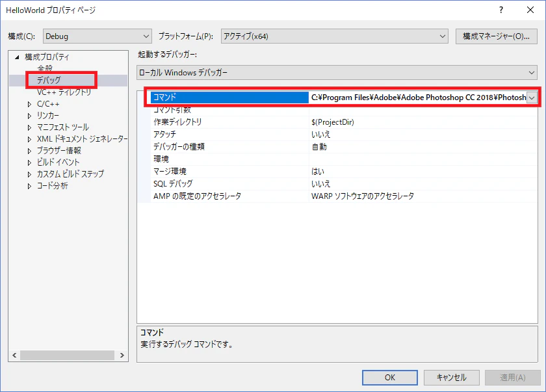Select the 全般 tree item
This screenshot has width=546, height=392.
click(45, 68)
